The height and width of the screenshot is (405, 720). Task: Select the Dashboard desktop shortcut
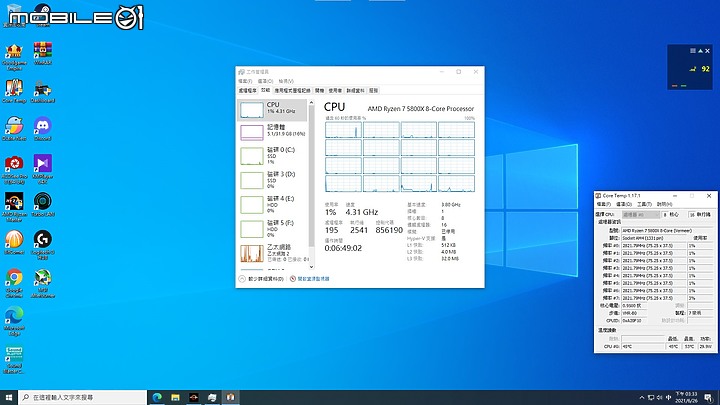43,91
